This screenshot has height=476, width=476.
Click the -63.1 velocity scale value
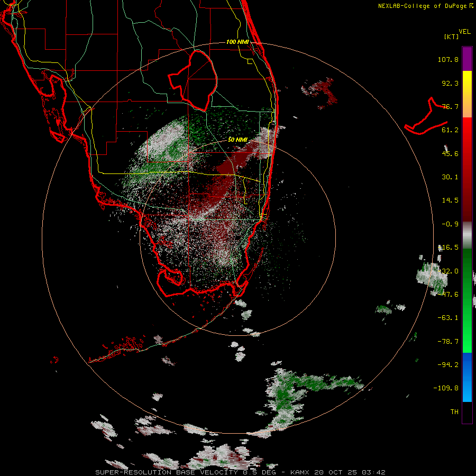(448, 318)
